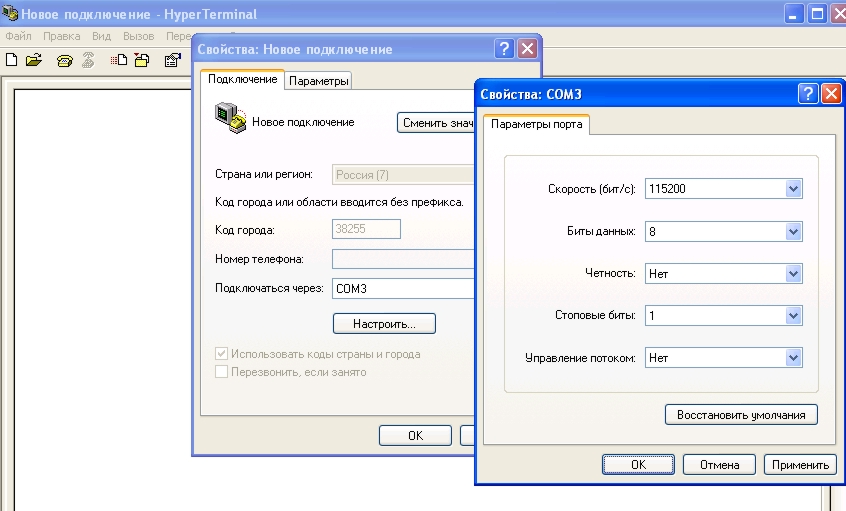The height and width of the screenshot is (511, 846).
Task: Click the Страна или регион combo box
Action: pyautogui.click(x=403, y=175)
